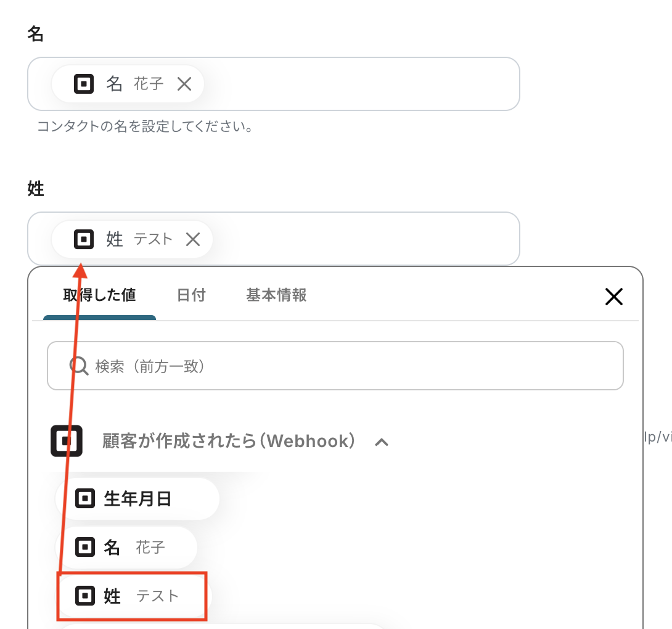
Task: Click the magnifier icon in the search box
Action: 79,366
